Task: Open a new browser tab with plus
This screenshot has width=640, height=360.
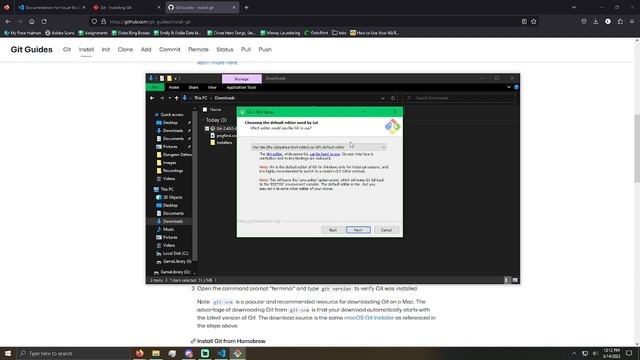Action: [246, 7]
